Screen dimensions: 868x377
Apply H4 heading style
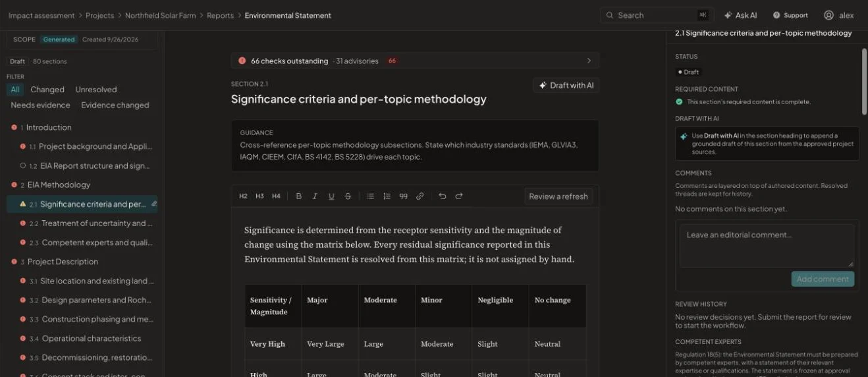click(x=276, y=196)
